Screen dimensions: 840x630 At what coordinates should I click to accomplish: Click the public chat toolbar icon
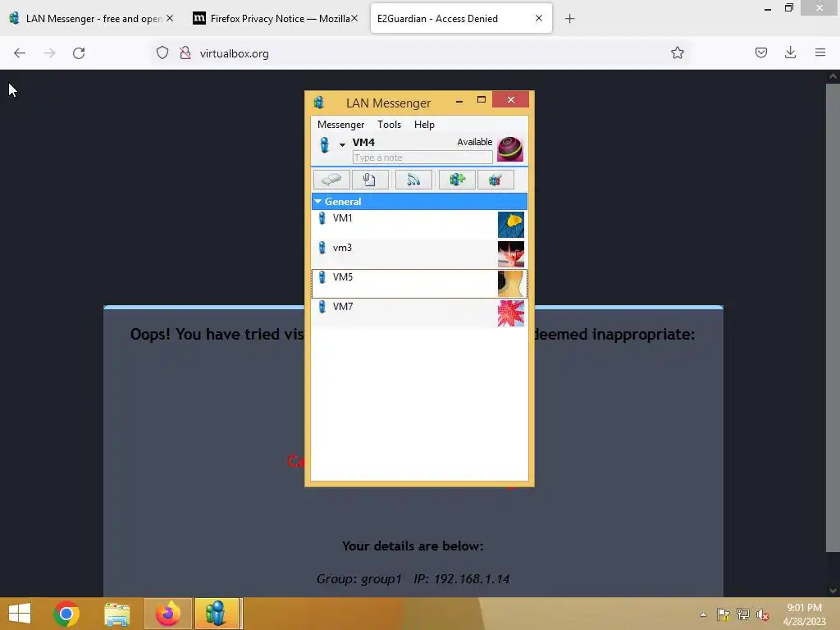(x=495, y=180)
